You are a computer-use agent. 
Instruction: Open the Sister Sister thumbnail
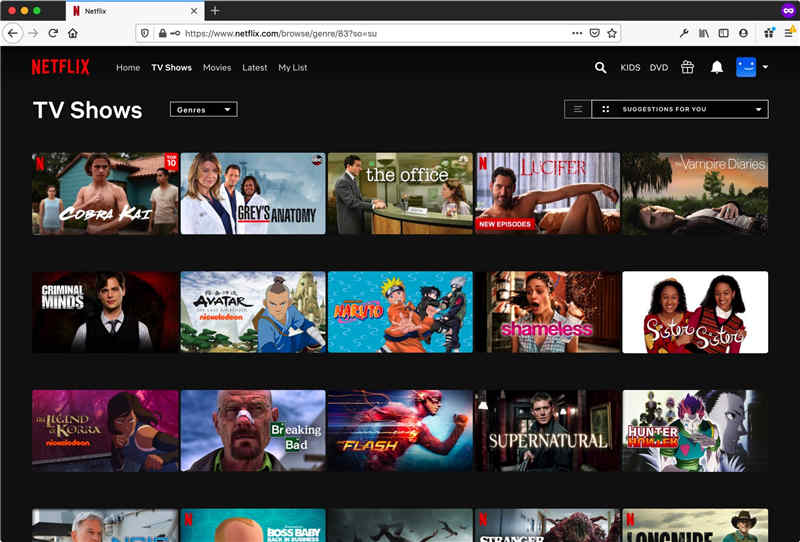pos(695,312)
